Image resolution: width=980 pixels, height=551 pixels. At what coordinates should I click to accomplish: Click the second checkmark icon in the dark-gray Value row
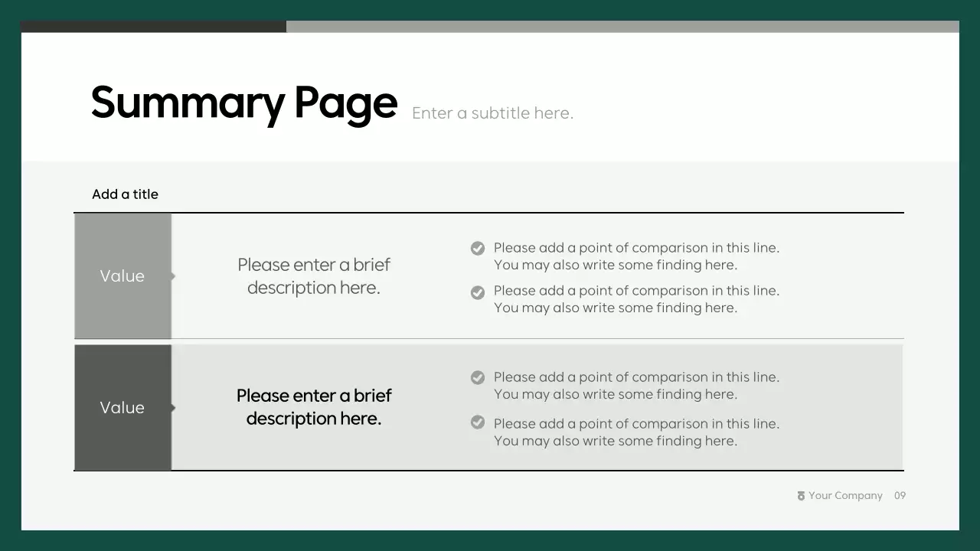[478, 422]
